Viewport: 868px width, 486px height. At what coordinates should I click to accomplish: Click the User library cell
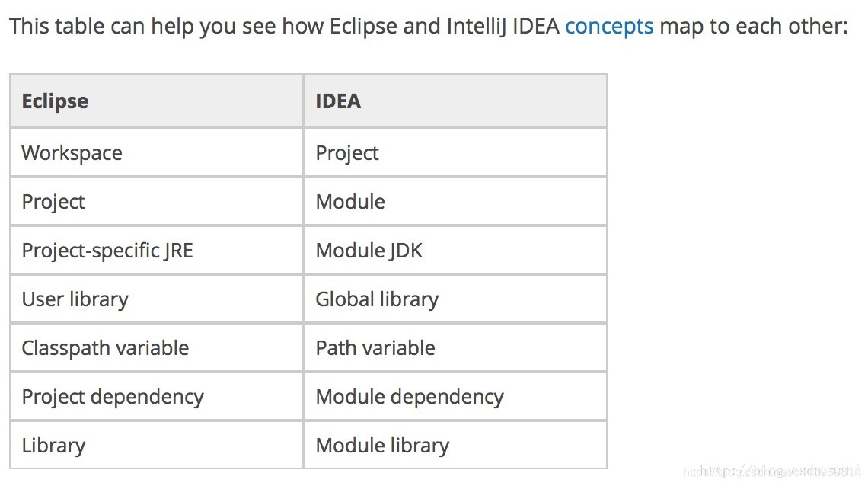(x=156, y=299)
